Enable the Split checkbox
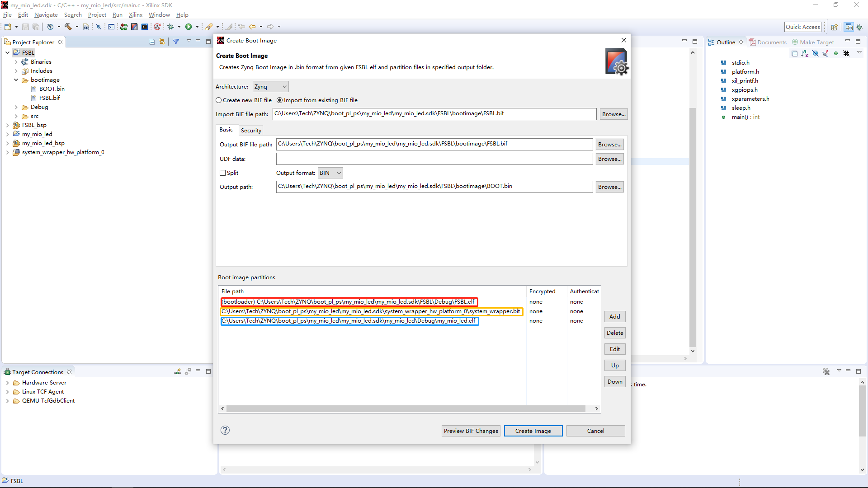The image size is (868, 488). [223, 173]
